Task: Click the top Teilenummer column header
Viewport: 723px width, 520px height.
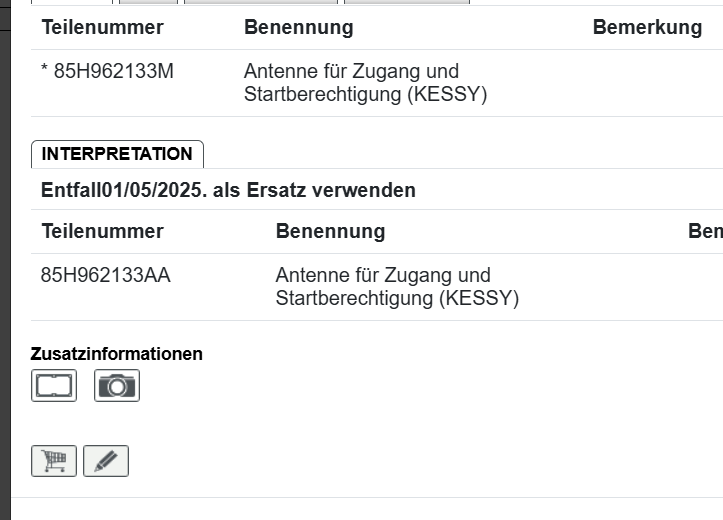Action: coord(102,28)
